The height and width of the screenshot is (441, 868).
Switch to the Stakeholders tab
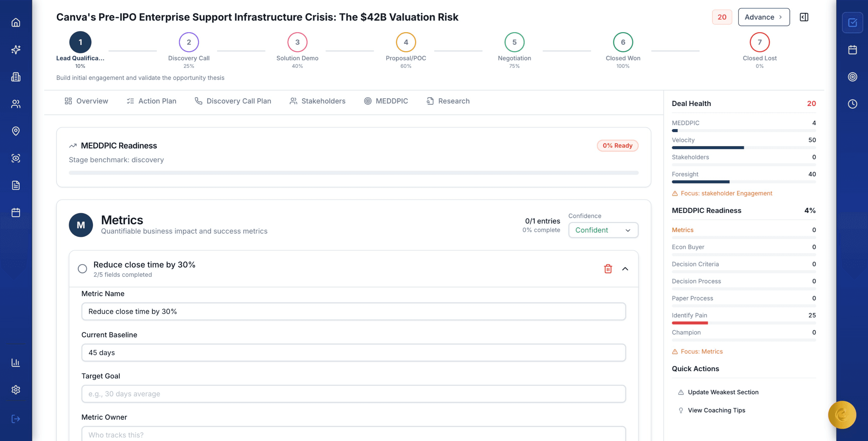tap(317, 101)
